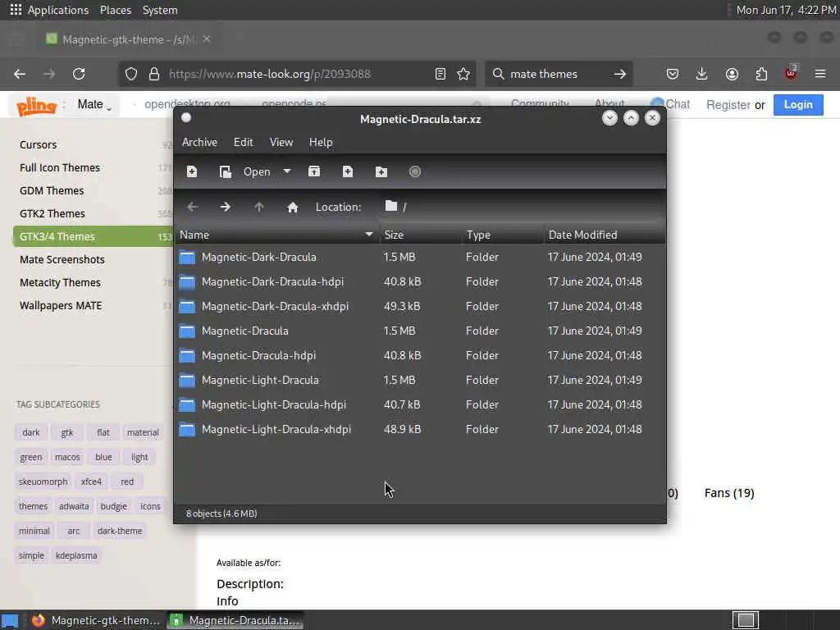Sort by Date Modified column
The width and height of the screenshot is (840, 630).
click(605, 235)
